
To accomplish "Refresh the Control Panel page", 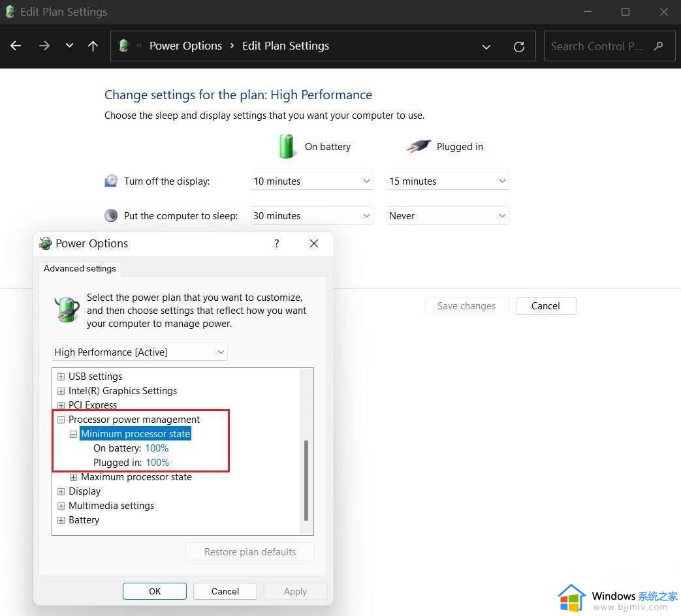I will (x=518, y=46).
